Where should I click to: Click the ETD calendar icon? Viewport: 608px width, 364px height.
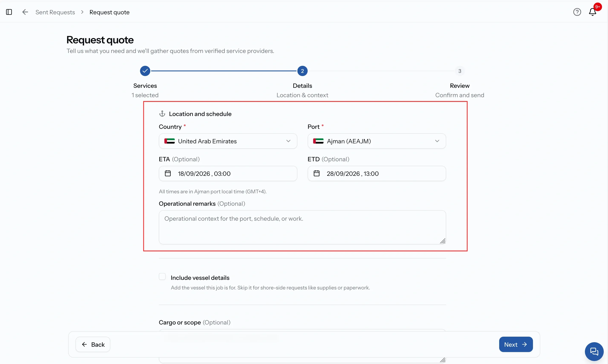pyautogui.click(x=316, y=173)
